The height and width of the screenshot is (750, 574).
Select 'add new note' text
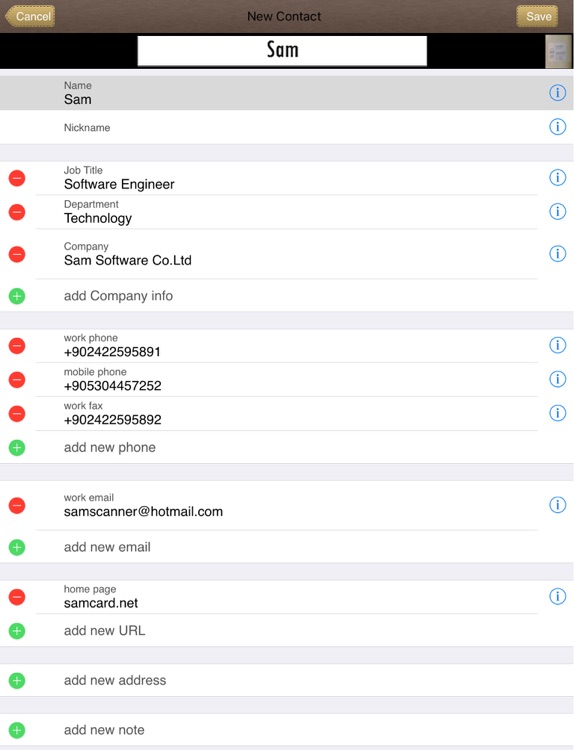[x=104, y=730]
